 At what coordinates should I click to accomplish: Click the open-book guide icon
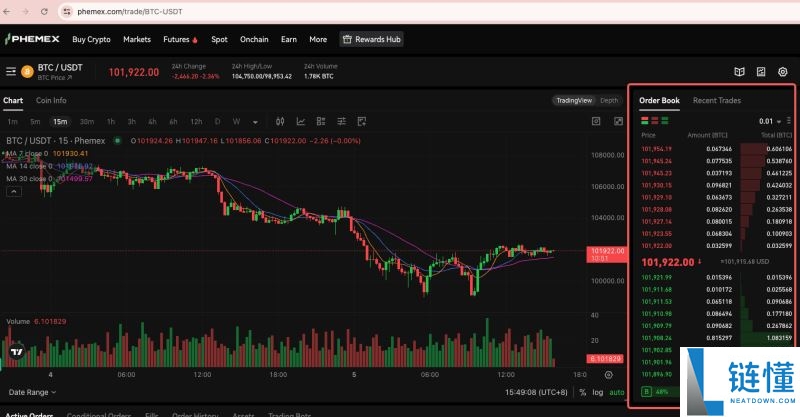point(739,72)
